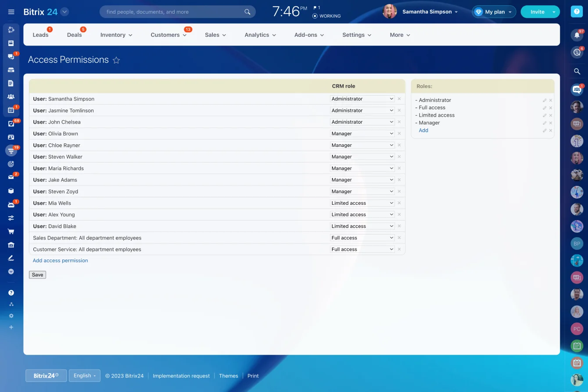This screenshot has height=392, width=588.
Task: Change Samantha Simpson's CRM role dropdown
Action: 362,99
